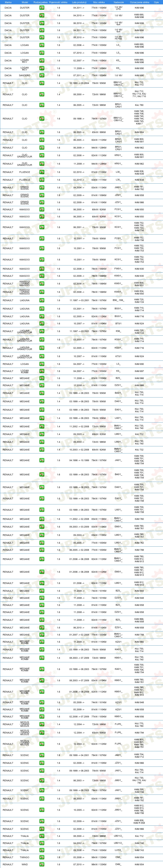
Task: Click the "Oznaczenie silnika" column header
Action: 139,2
